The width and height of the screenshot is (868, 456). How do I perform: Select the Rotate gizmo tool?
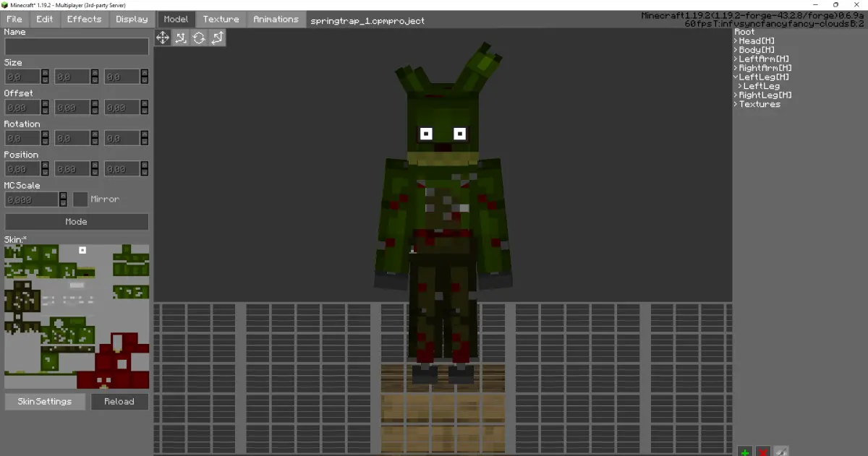point(199,38)
